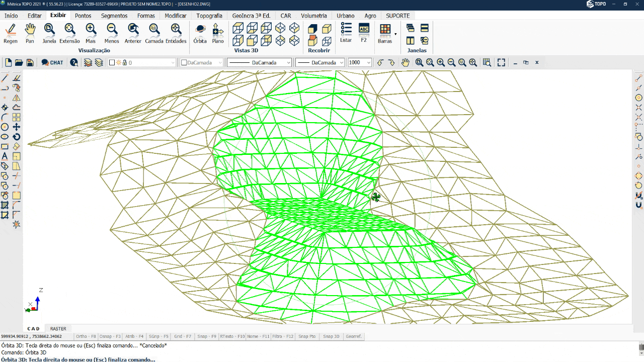
Task: Toggle Ortho - F8 mode
Action: tap(86, 336)
